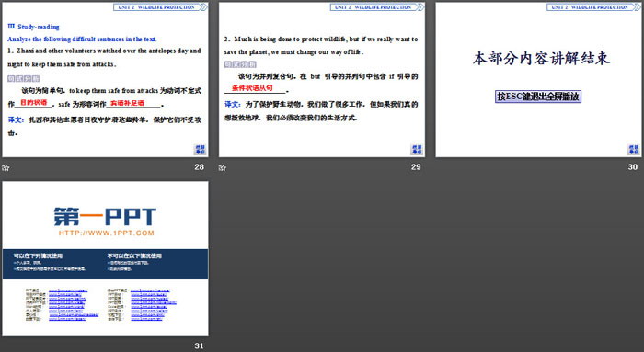
Task: Click the double-chevron arrow on slide 30 header
Action: click(x=637, y=7)
